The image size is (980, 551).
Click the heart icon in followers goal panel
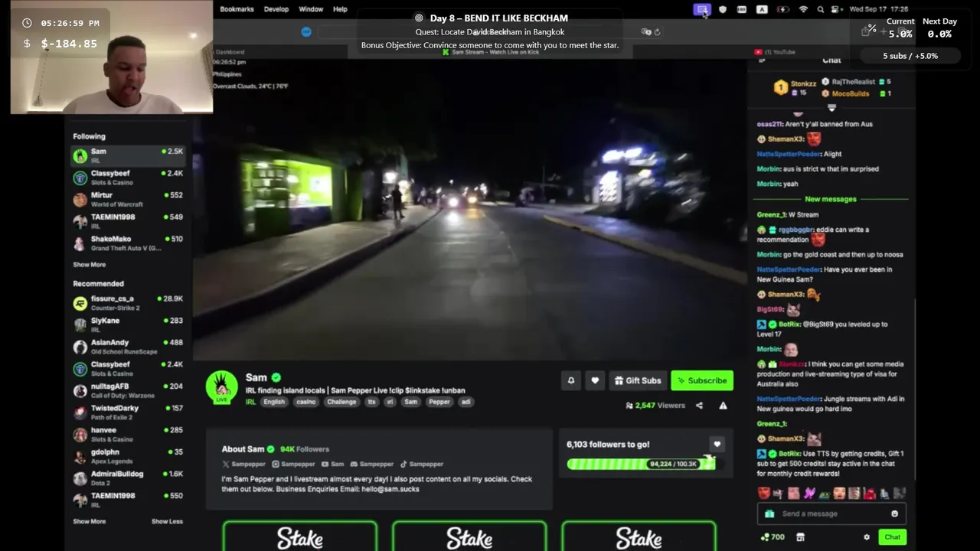click(x=717, y=444)
